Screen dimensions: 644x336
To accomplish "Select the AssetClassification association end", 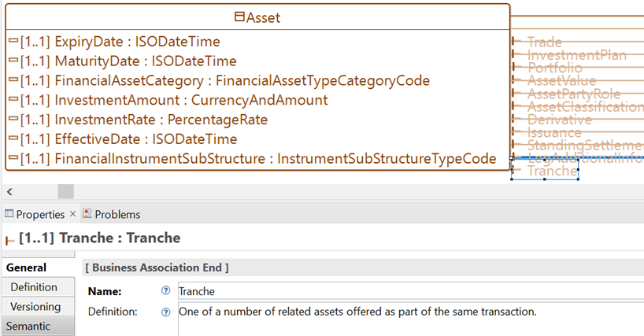I will coord(585,107).
